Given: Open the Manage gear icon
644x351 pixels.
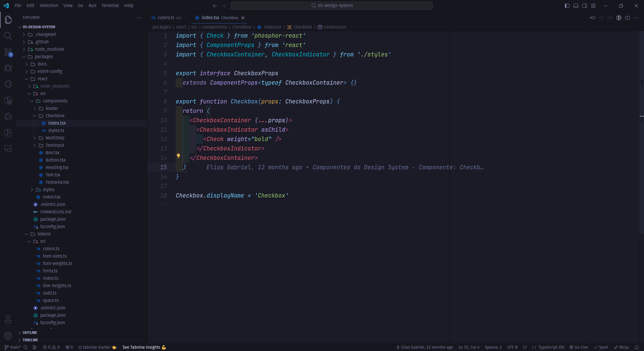Looking at the screenshot, I should (8, 336).
